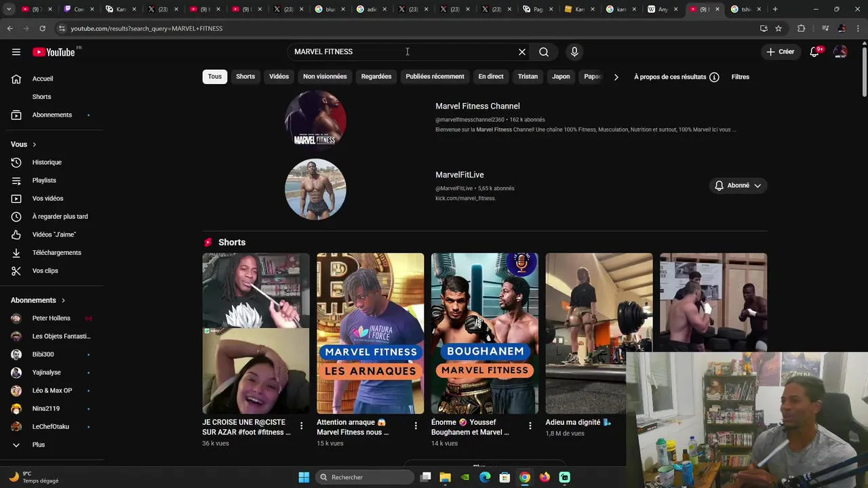This screenshot has height=488, width=868.
Task: Open MarvelFitLive channel title link
Action: pos(459,175)
